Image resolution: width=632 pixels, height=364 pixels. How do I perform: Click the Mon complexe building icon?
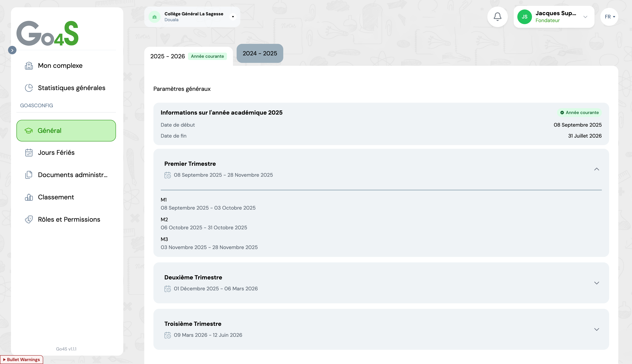(x=29, y=66)
